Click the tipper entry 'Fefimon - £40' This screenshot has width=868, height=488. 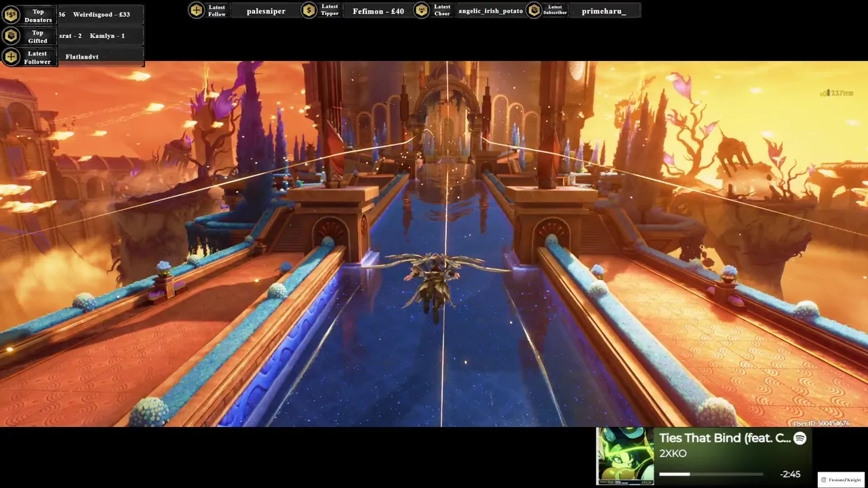click(x=378, y=11)
